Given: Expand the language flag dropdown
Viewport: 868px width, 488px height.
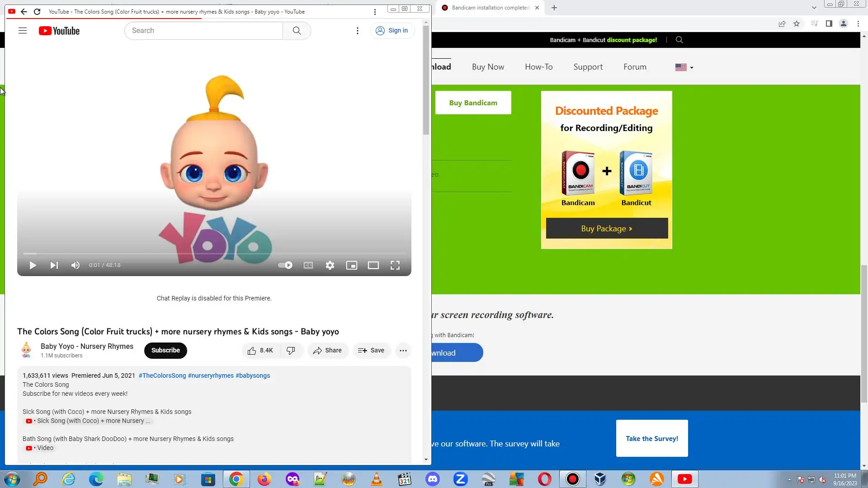Looking at the screenshot, I should click(684, 67).
